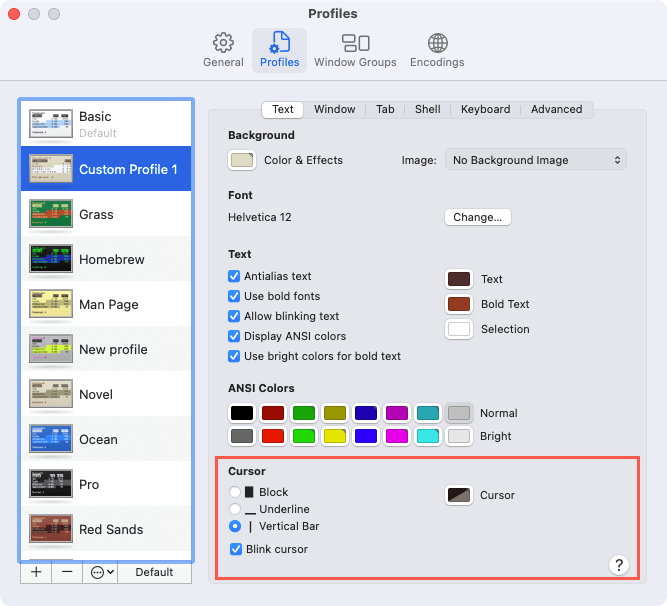667x606 pixels.
Task: Pick the Normal magenta ANSI color
Action: click(x=397, y=413)
